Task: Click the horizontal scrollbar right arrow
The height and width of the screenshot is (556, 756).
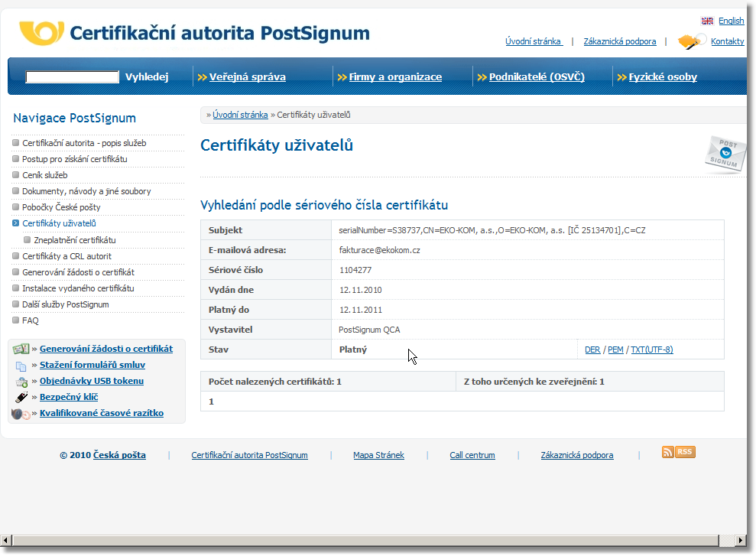Action: (x=741, y=540)
